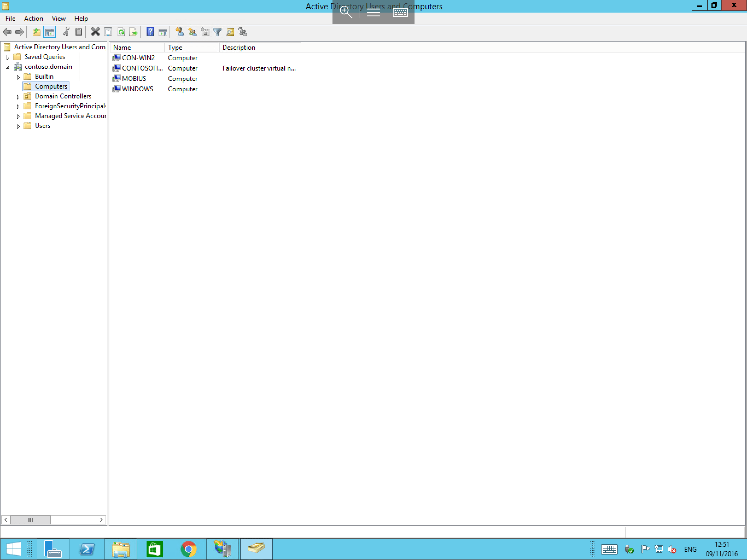Collapse the contoso.domain tree node
This screenshot has height=560, width=747.
point(8,67)
